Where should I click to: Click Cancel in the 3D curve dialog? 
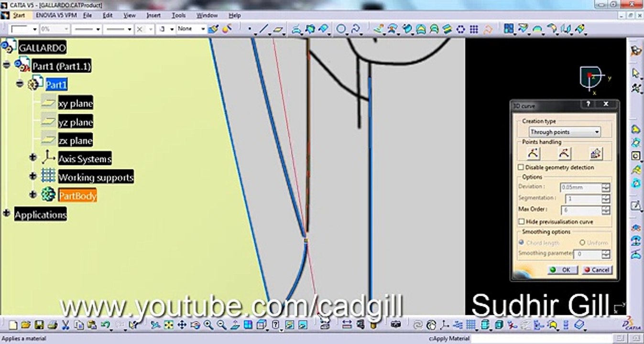(x=597, y=270)
